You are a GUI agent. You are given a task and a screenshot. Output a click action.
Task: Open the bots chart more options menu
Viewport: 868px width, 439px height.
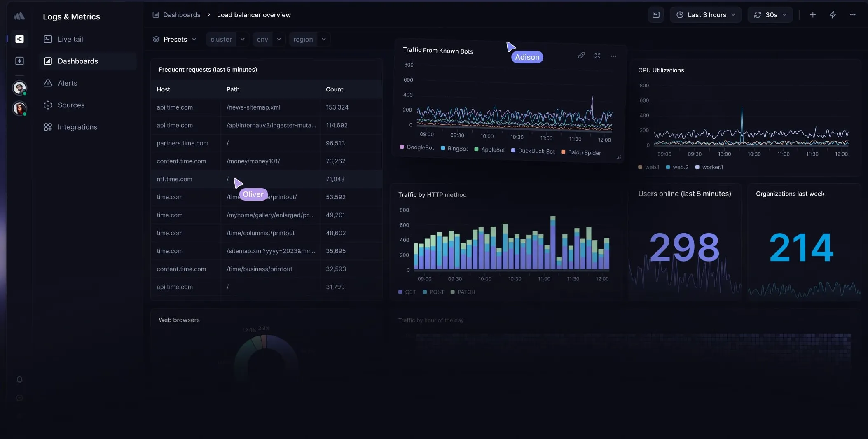613,56
